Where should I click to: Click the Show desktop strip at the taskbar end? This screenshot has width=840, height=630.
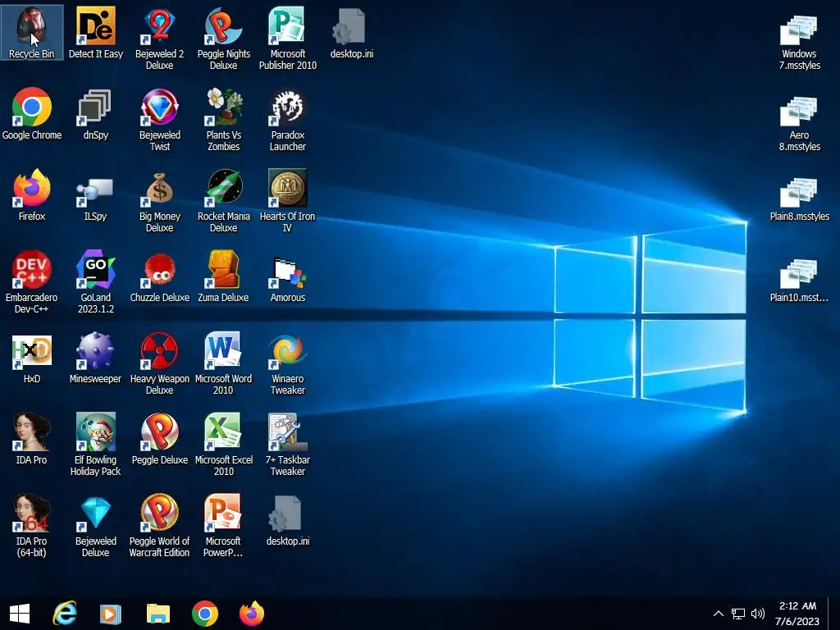coord(834,614)
